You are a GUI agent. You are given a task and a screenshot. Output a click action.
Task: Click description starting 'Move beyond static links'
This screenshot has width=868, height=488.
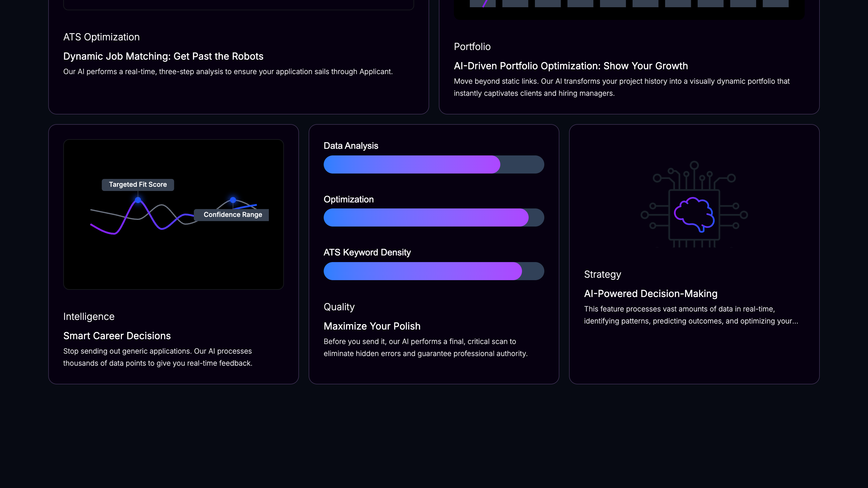tap(622, 87)
